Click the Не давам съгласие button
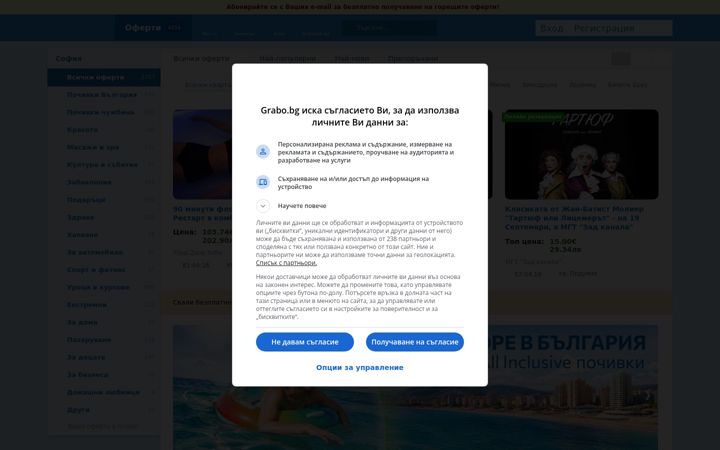Image resolution: width=720 pixels, height=450 pixels. pyautogui.click(x=305, y=342)
